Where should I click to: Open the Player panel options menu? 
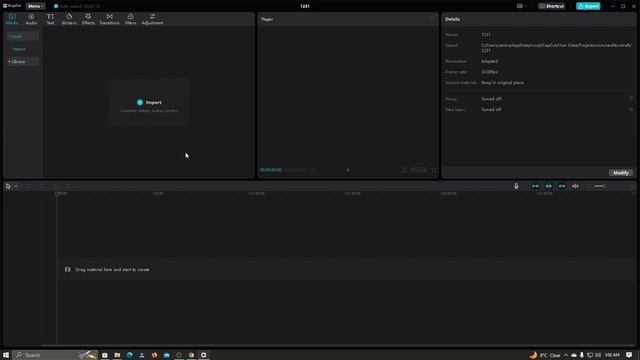pos(432,19)
